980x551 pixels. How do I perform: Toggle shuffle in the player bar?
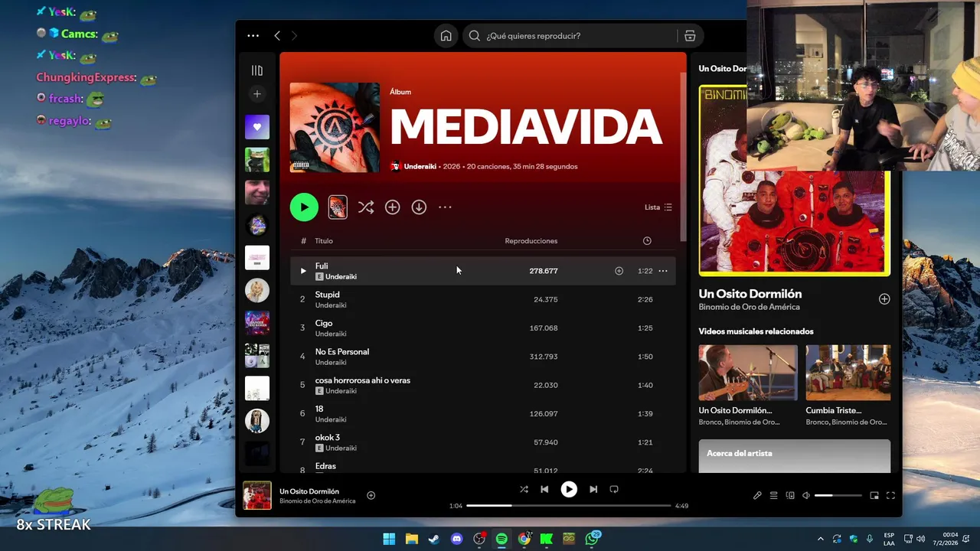coord(524,489)
